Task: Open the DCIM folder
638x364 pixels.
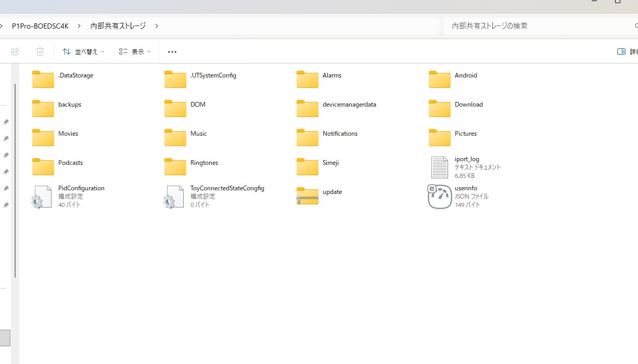Action: tap(175, 108)
